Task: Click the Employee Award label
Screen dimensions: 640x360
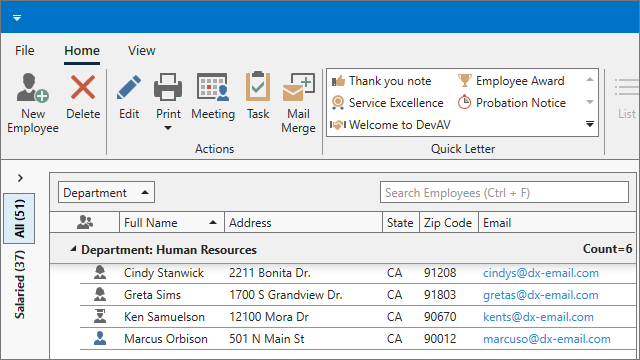Action: coord(520,81)
